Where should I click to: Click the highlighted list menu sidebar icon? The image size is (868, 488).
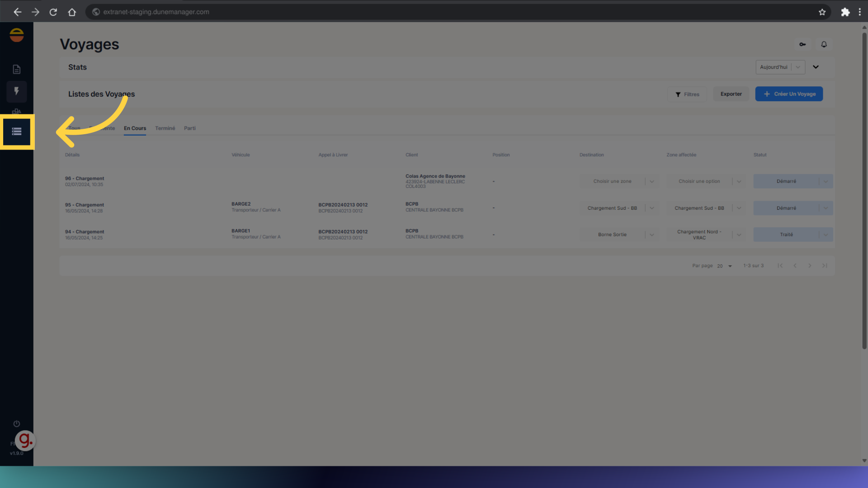(x=17, y=131)
